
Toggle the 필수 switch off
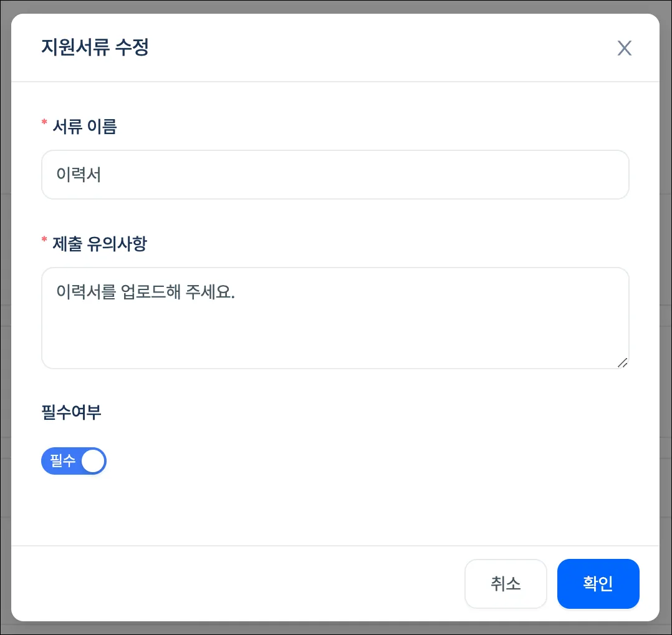click(74, 462)
